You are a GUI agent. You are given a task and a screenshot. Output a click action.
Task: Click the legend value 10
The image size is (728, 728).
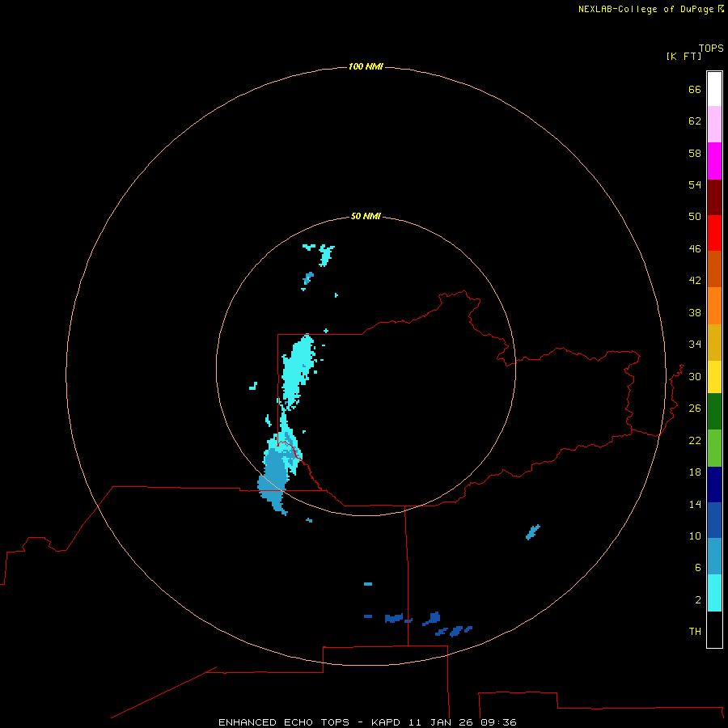(x=695, y=535)
